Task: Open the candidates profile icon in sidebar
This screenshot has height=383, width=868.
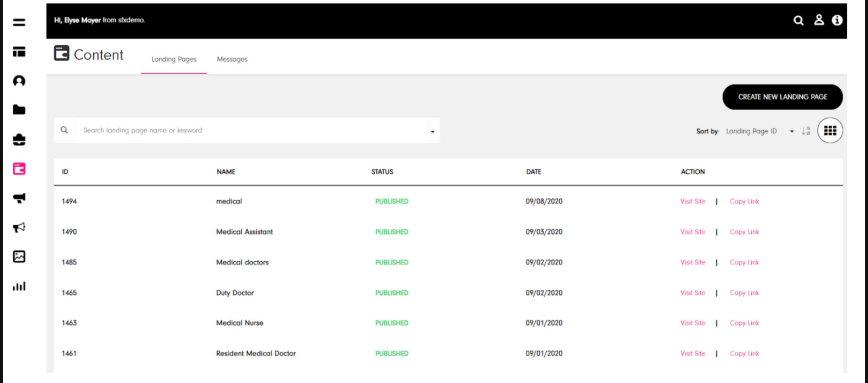Action: 19,81
